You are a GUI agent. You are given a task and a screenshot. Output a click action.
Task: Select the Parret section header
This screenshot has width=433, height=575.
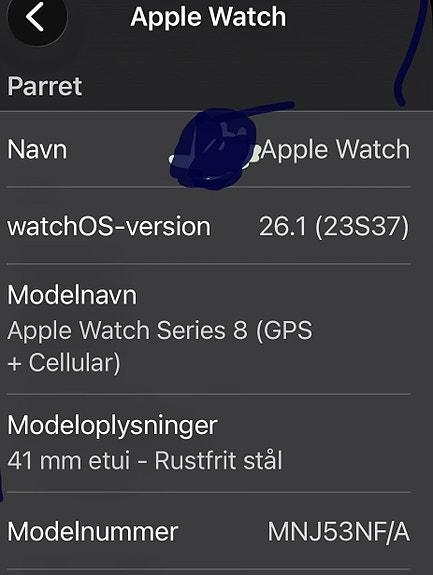[x=44, y=87]
